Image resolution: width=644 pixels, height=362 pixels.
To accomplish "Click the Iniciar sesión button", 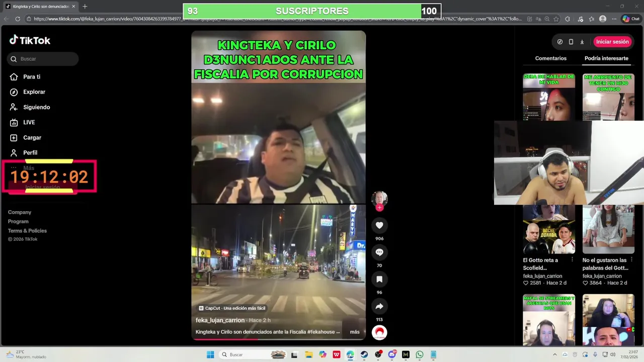I will coord(612,42).
